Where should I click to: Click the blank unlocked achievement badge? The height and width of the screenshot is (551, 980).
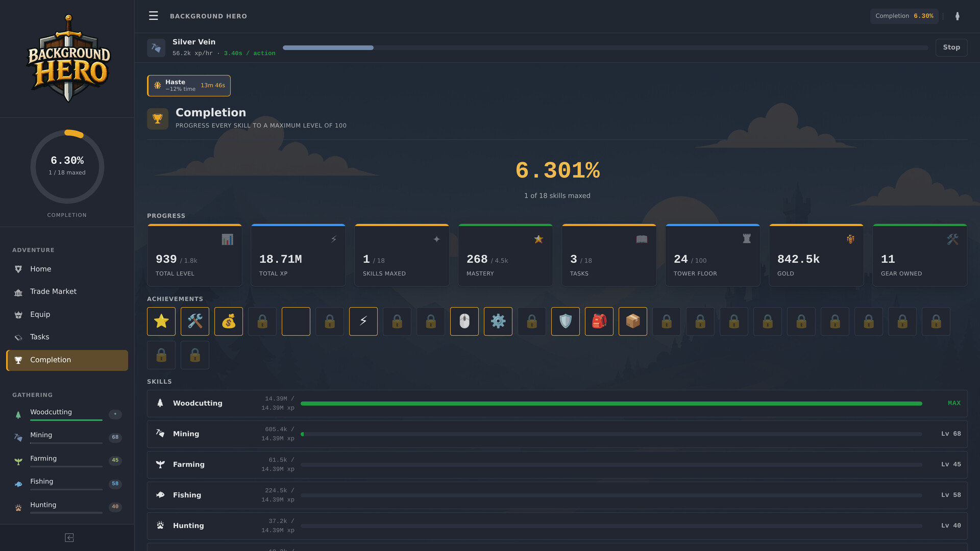(296, 321)
